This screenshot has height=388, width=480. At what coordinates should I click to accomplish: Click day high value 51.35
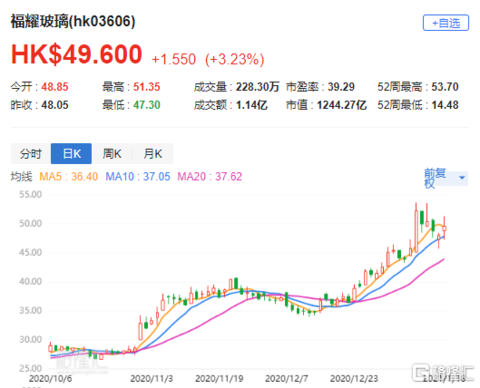click(147, 87)
